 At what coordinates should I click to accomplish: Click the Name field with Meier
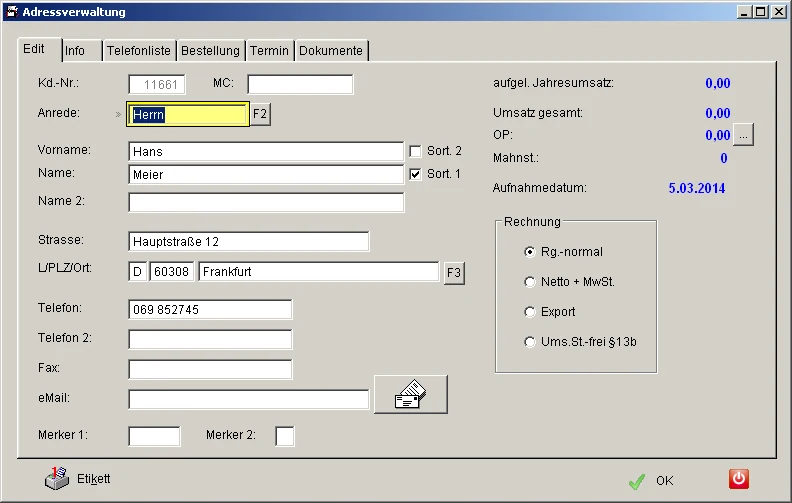coord(266,174)
